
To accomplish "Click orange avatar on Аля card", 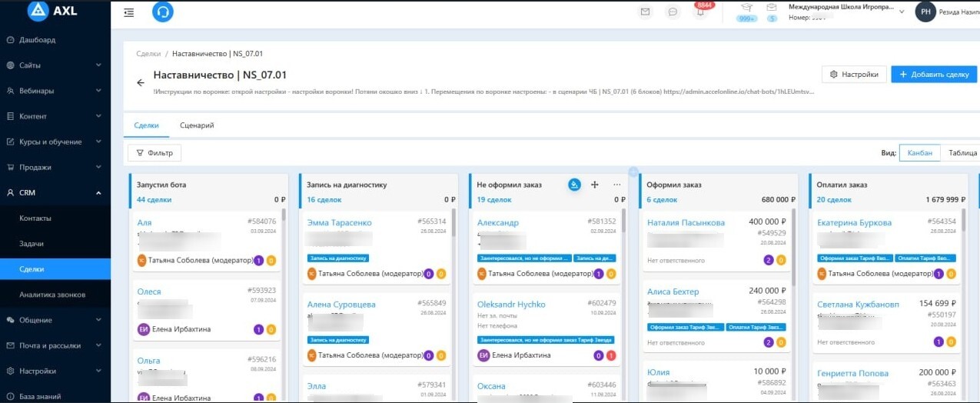I will [141, 261].
